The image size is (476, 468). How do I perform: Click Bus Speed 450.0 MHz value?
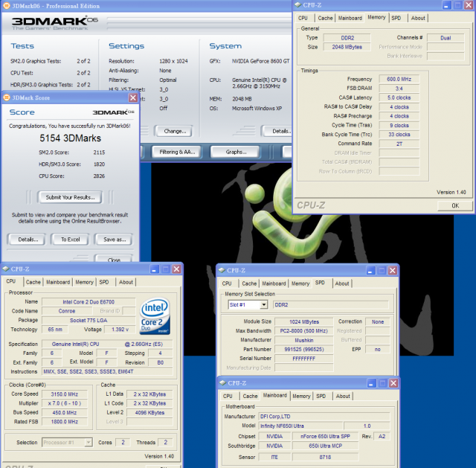[65, 413]
